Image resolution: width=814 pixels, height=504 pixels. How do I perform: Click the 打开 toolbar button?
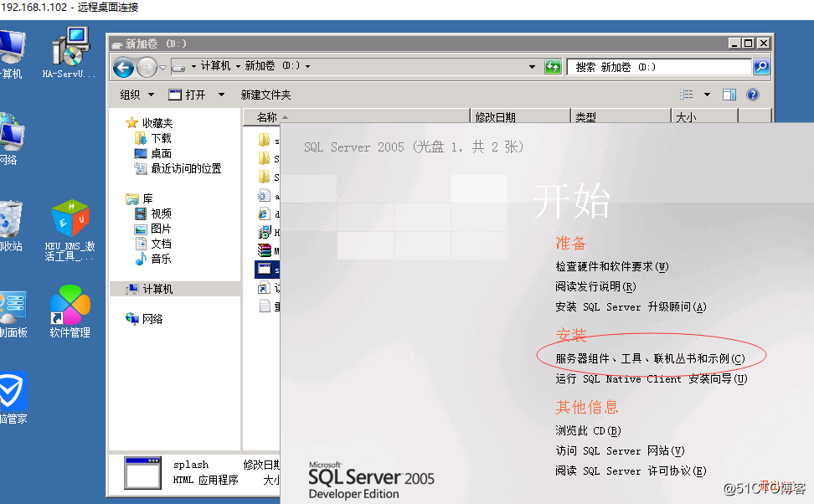click(x=188, y=95)
